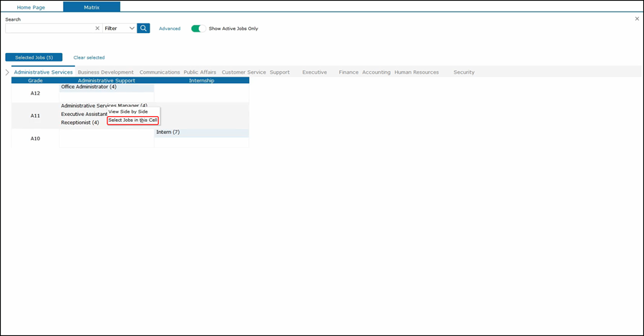644x336 pixels.
Task: Open the Advanced search link
Action: pos(170,29)
